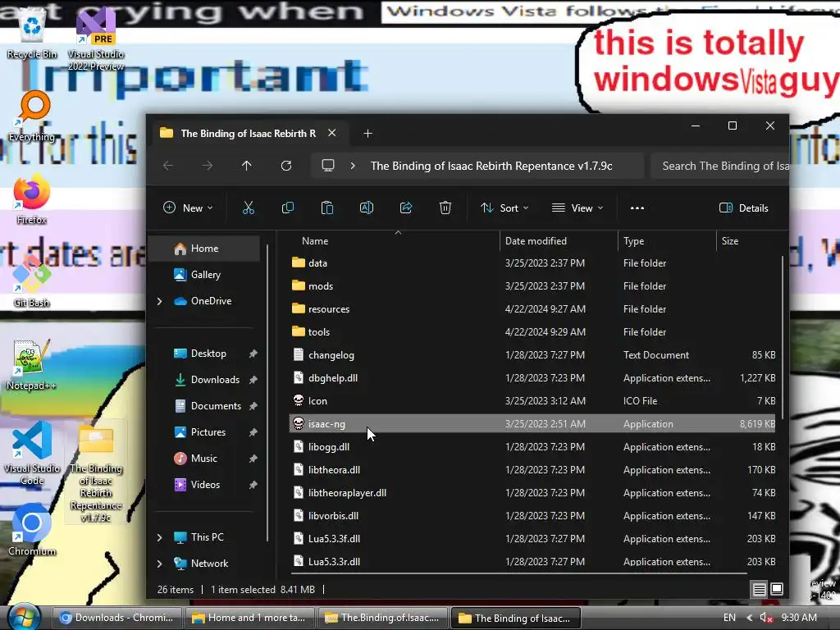Open Downloads quick access item
Viewport: 840px width, 630px height.
pos(206,380)
